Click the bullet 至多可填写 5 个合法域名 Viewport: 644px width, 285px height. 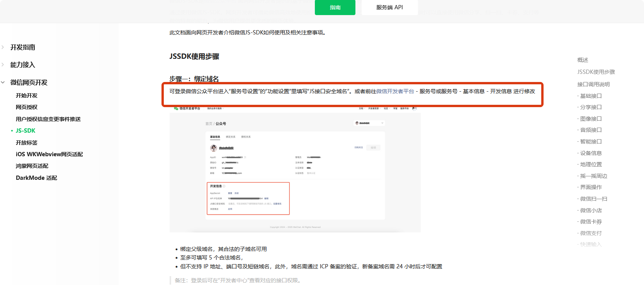[x=212, y=258]
